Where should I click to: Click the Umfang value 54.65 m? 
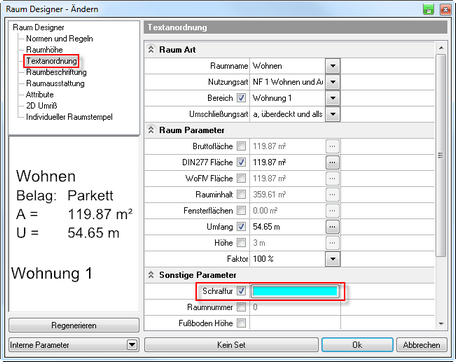click(x=266, y=227)
